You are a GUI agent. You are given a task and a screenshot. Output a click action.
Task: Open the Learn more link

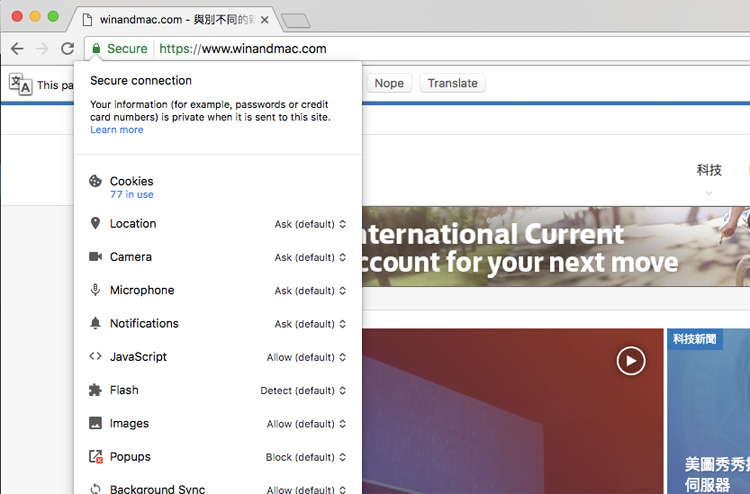pyautogui.click(x=116, y=130)
